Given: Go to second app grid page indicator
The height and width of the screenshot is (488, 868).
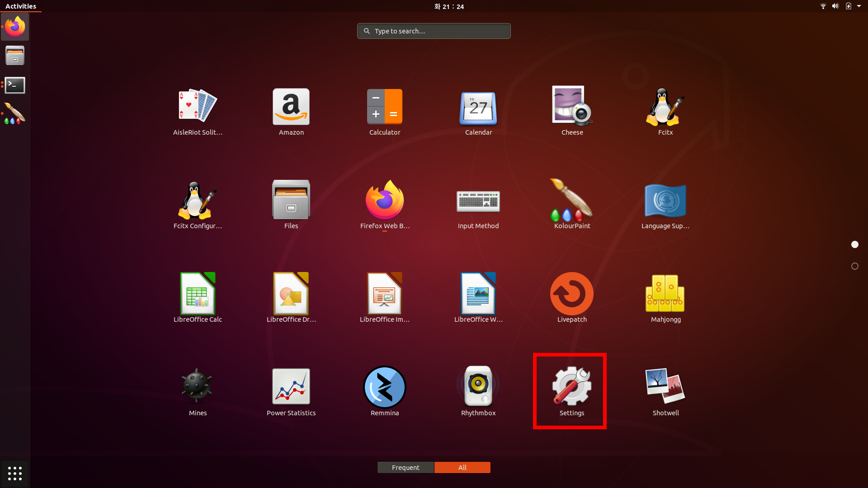Looking at the screenshot, I should pyautogui.click(x=854, y=266).
